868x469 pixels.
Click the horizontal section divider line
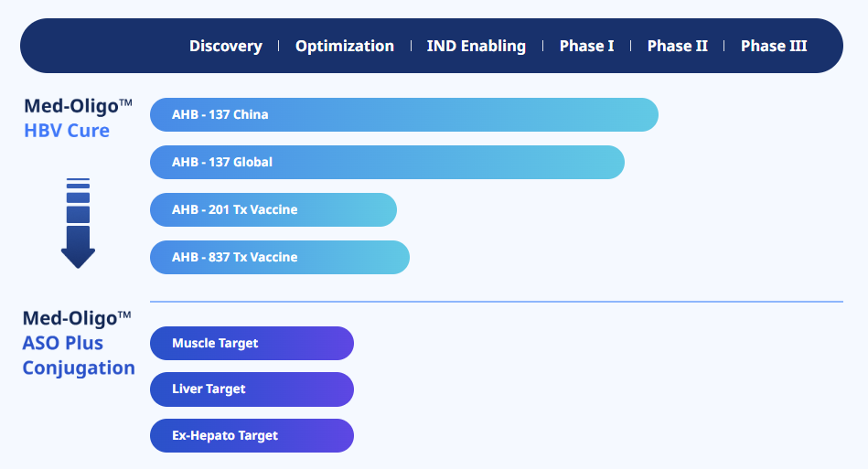coord(497,302)
